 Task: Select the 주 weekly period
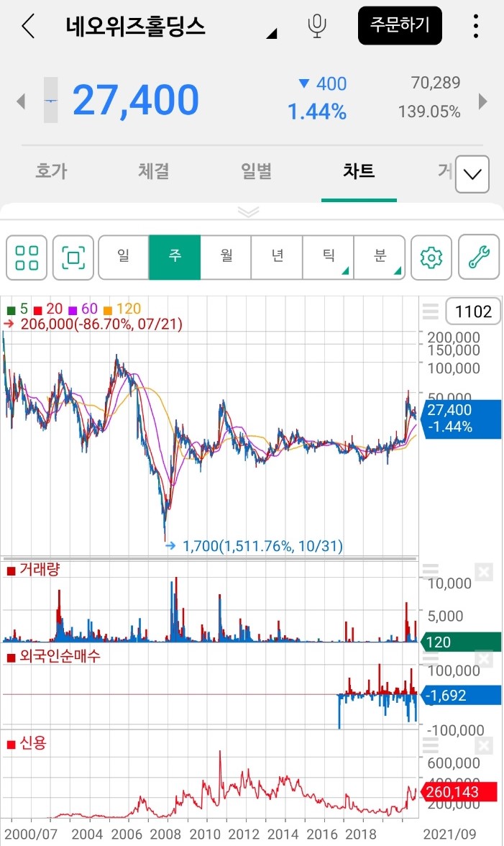click(x=175, y=257)
